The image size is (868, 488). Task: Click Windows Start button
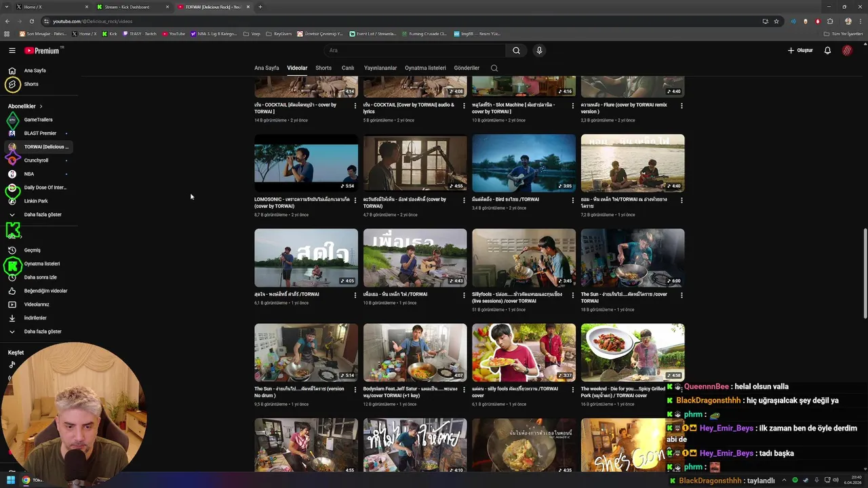pos(11,480)
